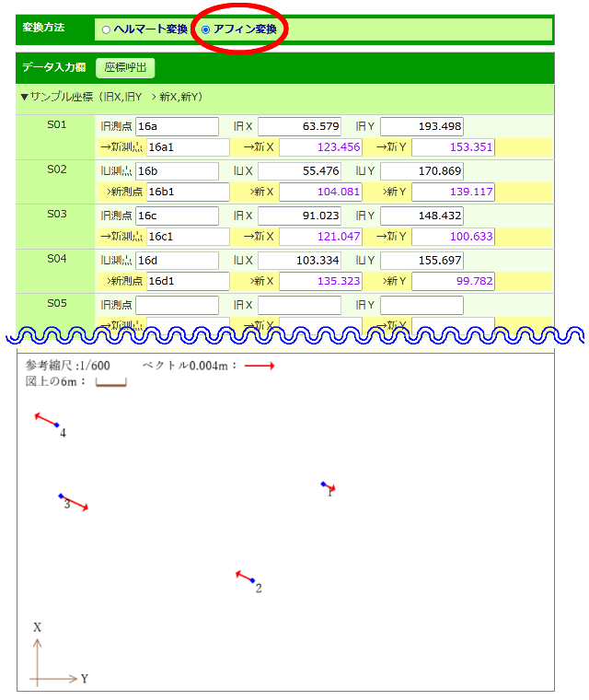Viewport: 589px width, 700px height.
Task: Select the アフィン変換 radio button
Action: pyautogui.click(x=205, y=29)
